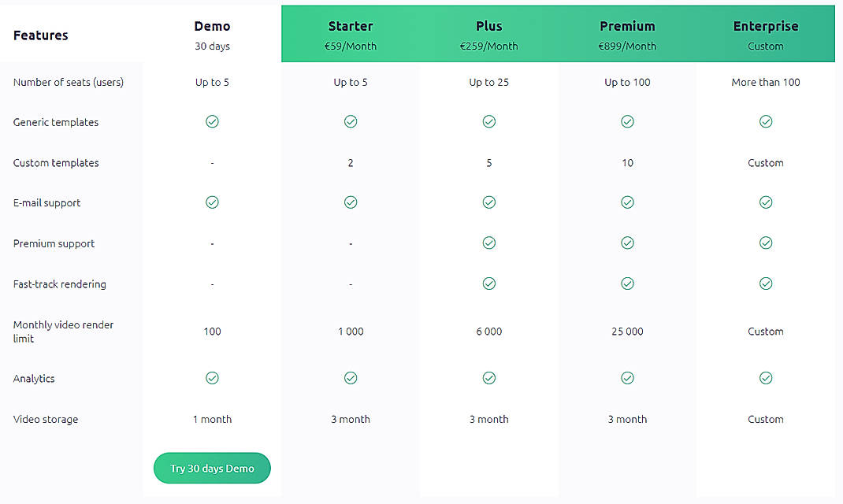Click Generic templates checkmark in Demo column
This screenshot has height=504, width=843.
(212, 121)
